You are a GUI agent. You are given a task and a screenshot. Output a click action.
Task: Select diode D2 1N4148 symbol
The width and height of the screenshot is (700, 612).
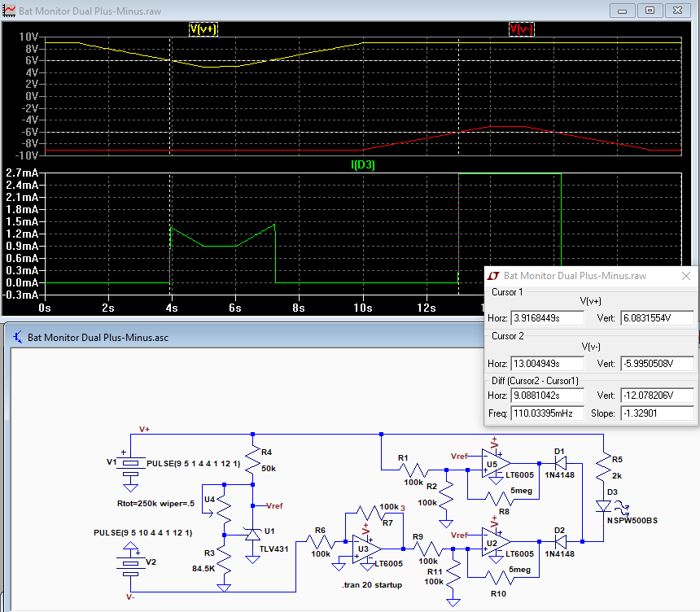coord(561,542)
